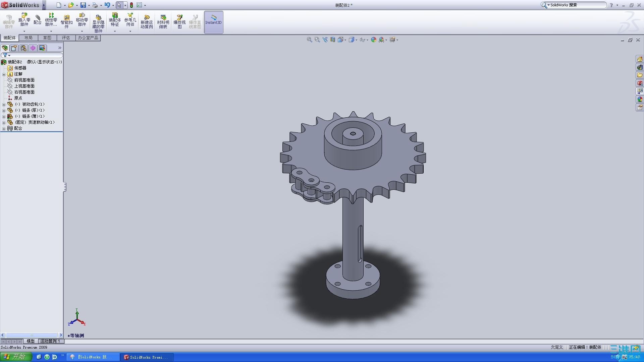Screen dimensions: 644x362
Task: Switch to the 评估 tab
Action: point(66,38)
